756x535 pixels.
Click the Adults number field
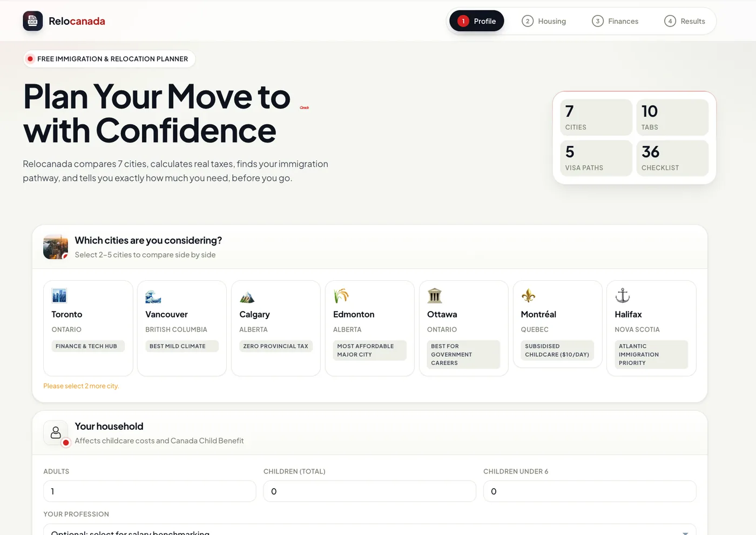[150, 491]
